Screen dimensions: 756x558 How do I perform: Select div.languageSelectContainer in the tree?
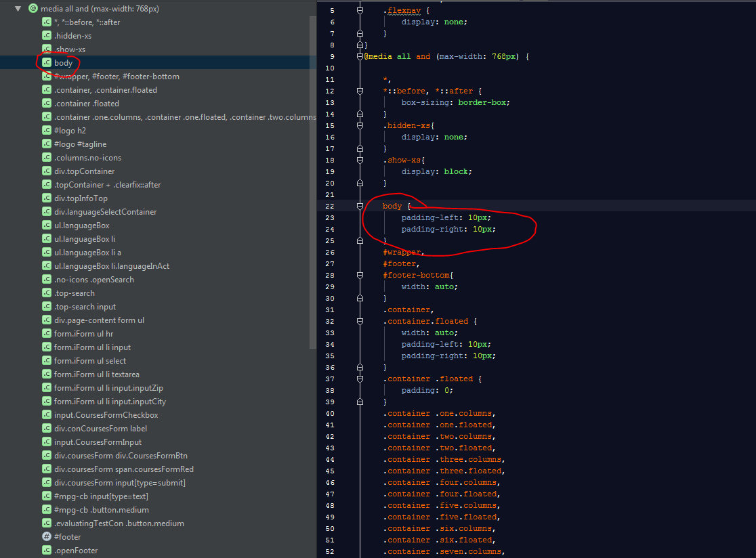pyautogui.click(x=106, y=211)
